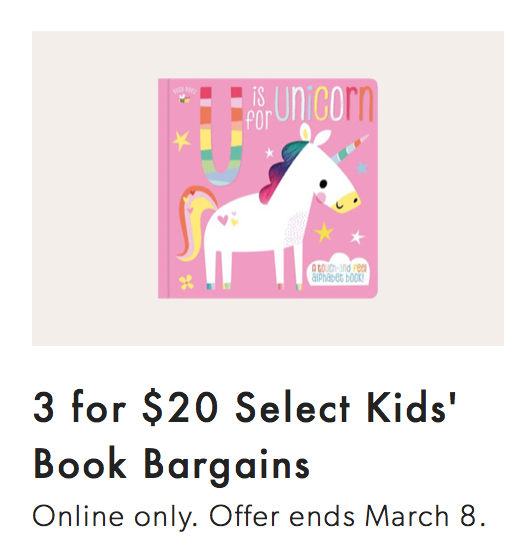Select the touch-and-feel alphabet book cloud badge

click(339, 271)
